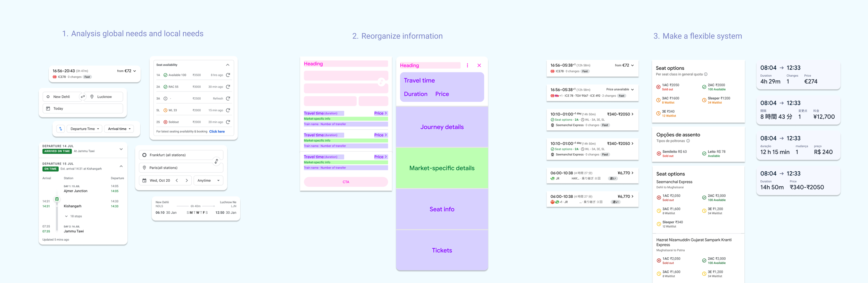Refresh the 1A seat availability row
This screenshot has width=868, height=283.
pos(228,75)
